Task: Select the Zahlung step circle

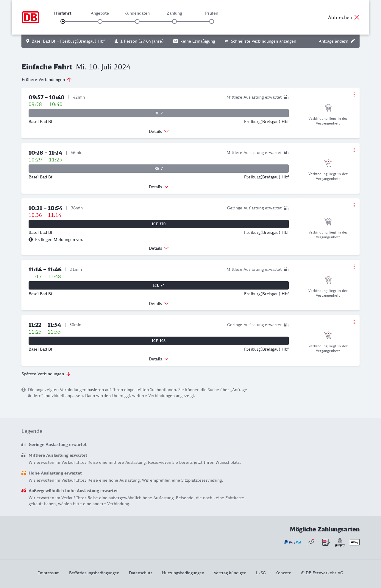Action: point(174,21)
